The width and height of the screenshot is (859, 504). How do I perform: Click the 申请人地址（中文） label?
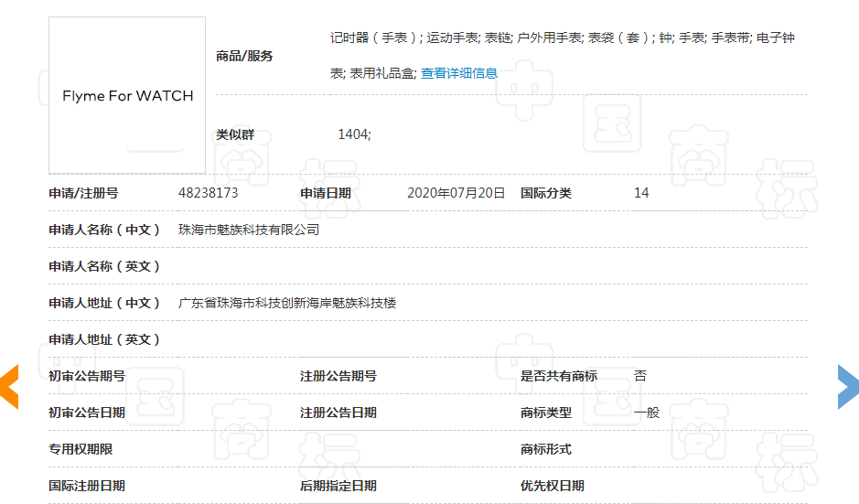coord(104,303)
